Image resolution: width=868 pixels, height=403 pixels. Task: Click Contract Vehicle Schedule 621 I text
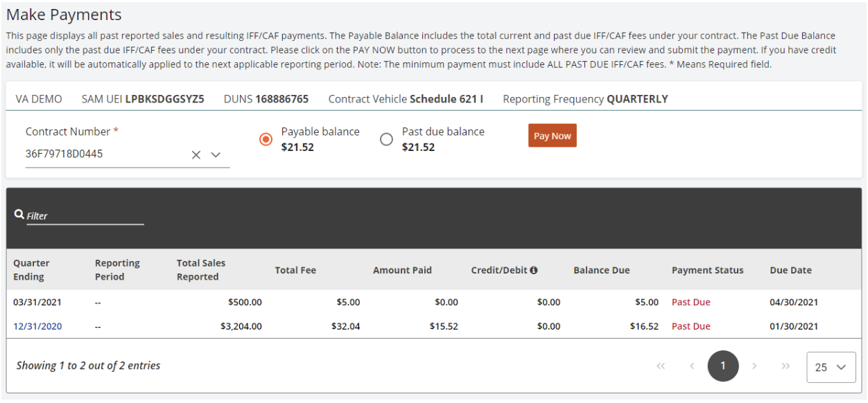(406, 99)
